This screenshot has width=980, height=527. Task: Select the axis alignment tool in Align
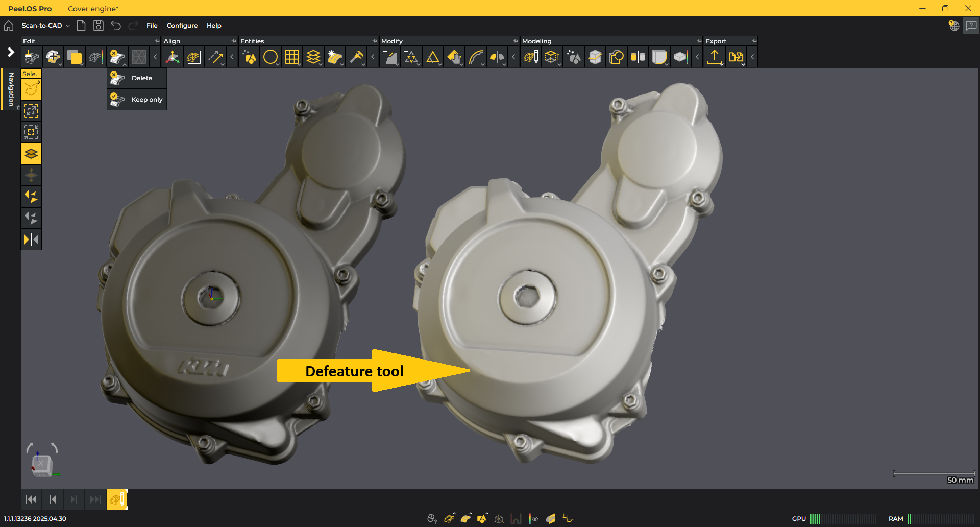(173, 57)
